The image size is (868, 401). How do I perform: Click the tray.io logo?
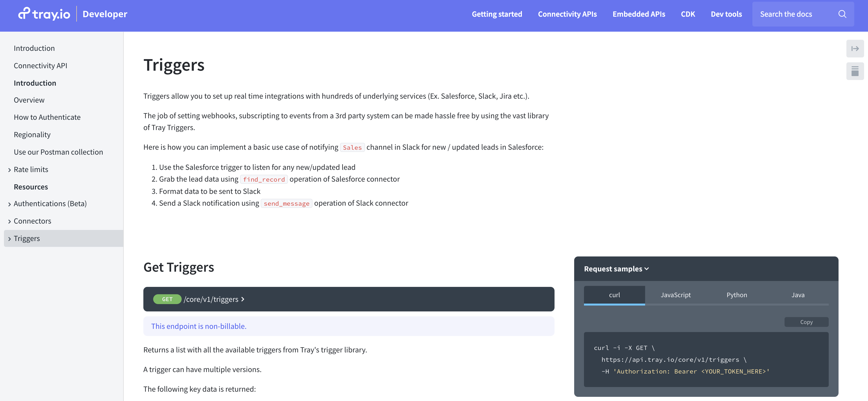tap(44, 14)
